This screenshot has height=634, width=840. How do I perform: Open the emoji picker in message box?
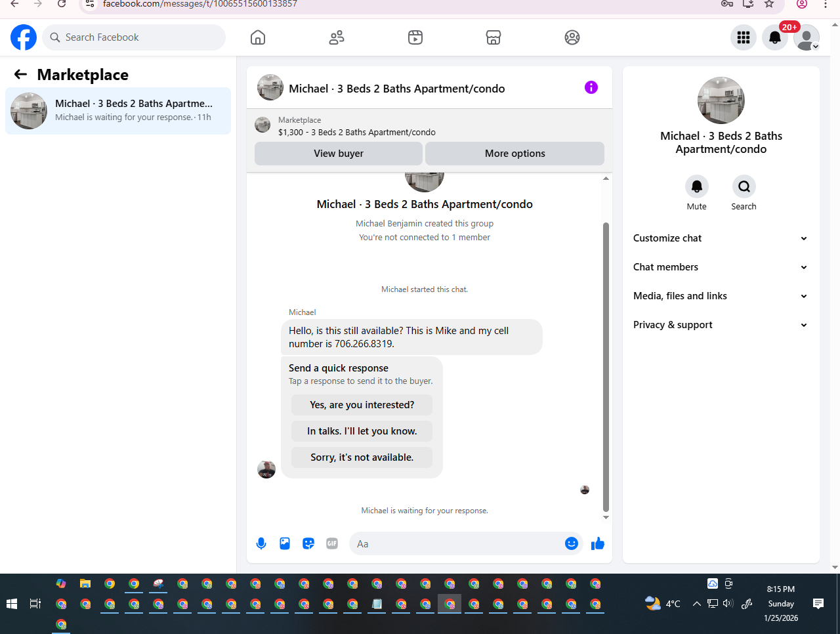[x=572, y=543]
